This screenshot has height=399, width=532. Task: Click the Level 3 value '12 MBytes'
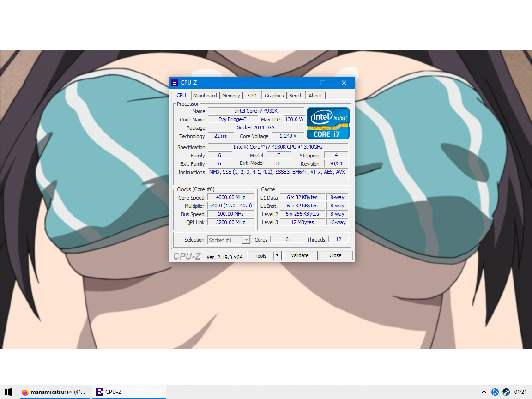click(302, 222)
